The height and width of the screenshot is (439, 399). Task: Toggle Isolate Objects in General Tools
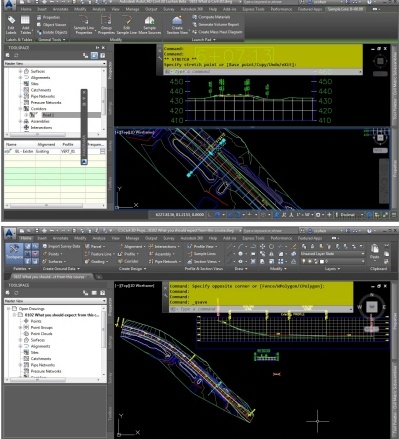(52, 32)
